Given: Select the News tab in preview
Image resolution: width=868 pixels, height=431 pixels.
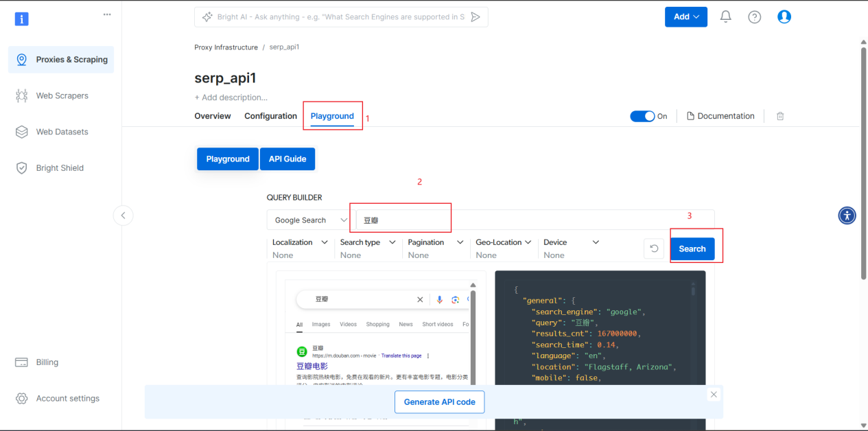Looking at the screenshot, I should [x=406, y=324].
